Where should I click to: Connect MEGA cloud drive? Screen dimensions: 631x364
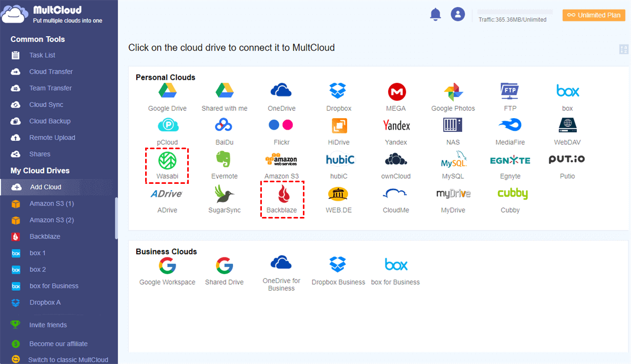coord(396,92)
